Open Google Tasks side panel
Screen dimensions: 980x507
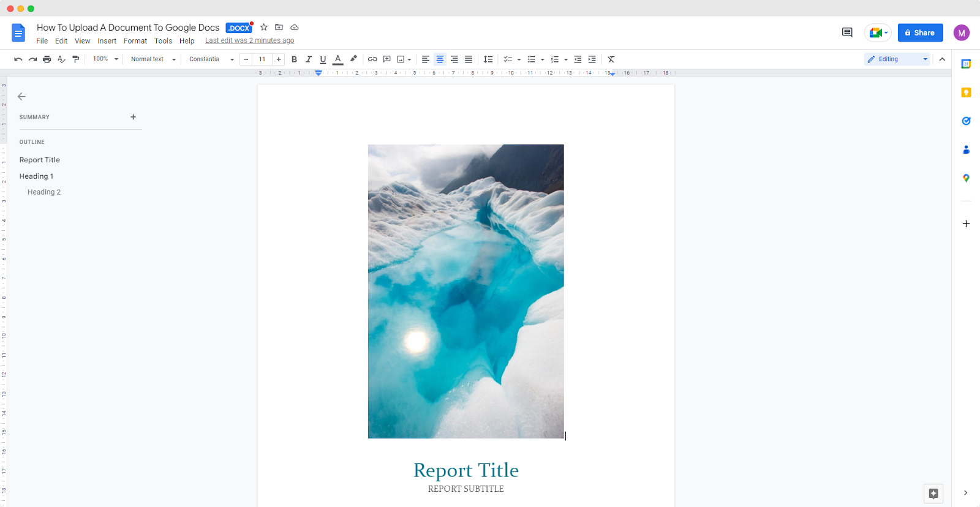(966, 121)
